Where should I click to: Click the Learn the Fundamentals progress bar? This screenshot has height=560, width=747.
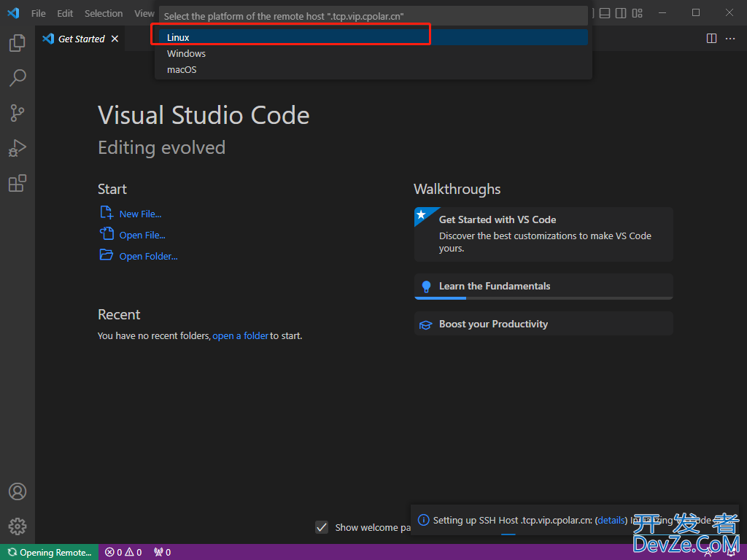pos(543,298)
